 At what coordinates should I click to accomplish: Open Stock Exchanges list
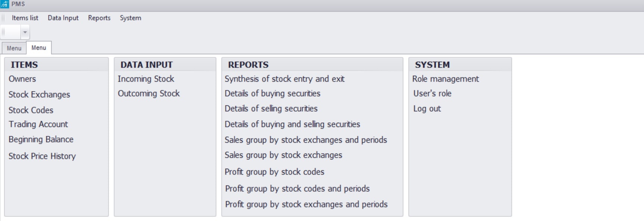[x=39, y=94]
